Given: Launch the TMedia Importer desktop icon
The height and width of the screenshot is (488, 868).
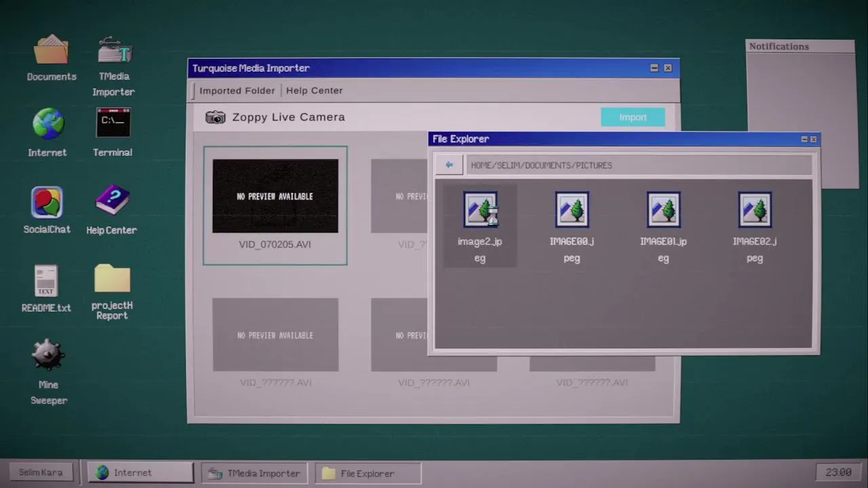Looking at the screenshot, I should (x=113, y=66).
